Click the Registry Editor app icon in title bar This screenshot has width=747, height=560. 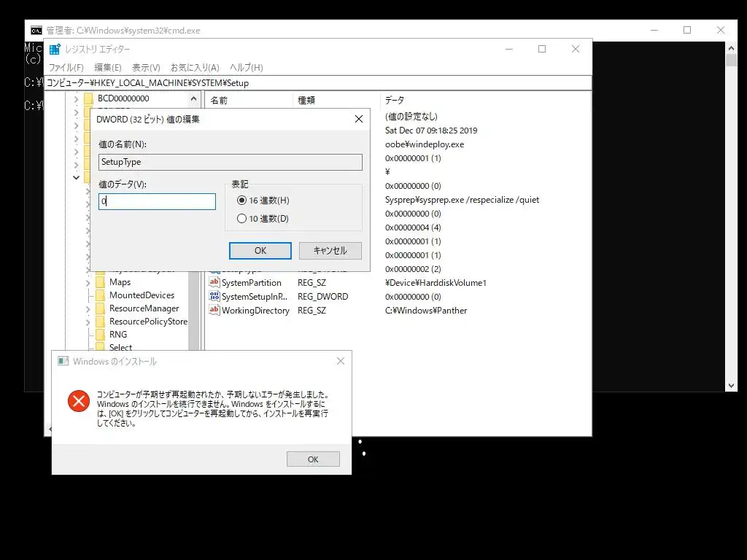(x=55, y=49)
